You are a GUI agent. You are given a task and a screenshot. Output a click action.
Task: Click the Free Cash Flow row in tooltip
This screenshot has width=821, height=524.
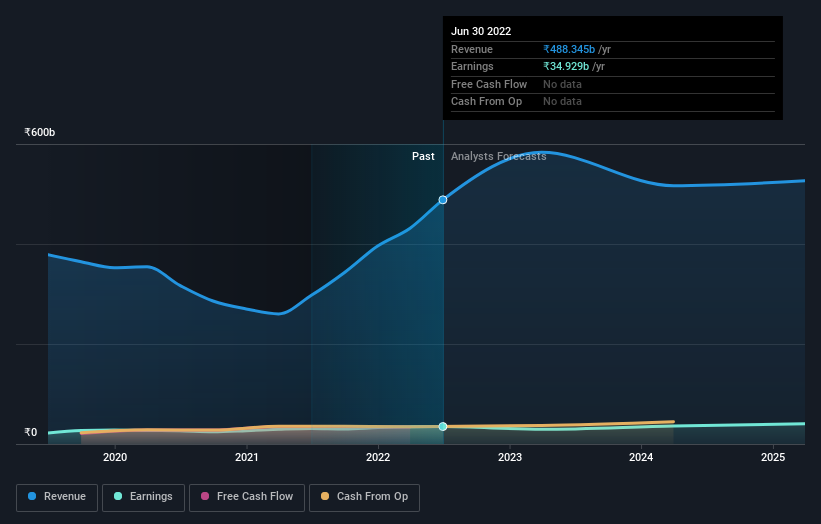tap(613, 84)
